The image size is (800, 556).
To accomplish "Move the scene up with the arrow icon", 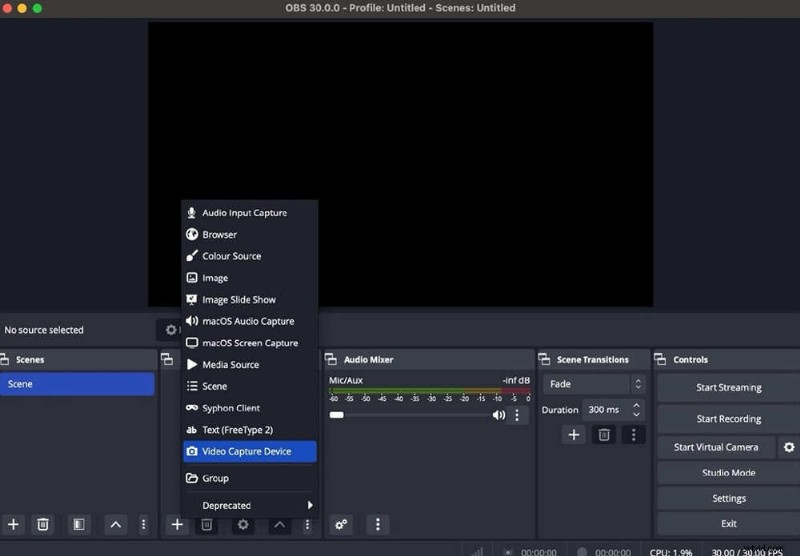I will pos(116,524).
